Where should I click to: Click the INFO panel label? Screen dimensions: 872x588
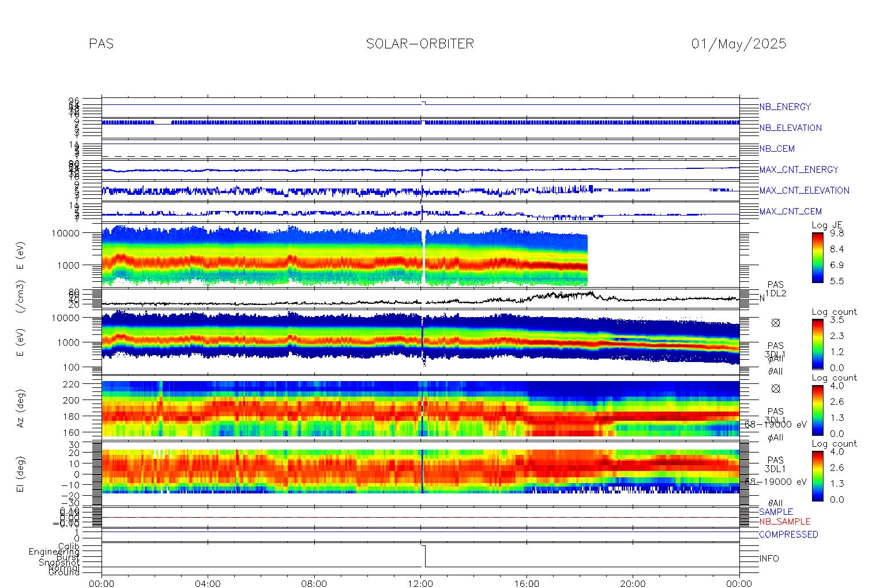(769, 559)
